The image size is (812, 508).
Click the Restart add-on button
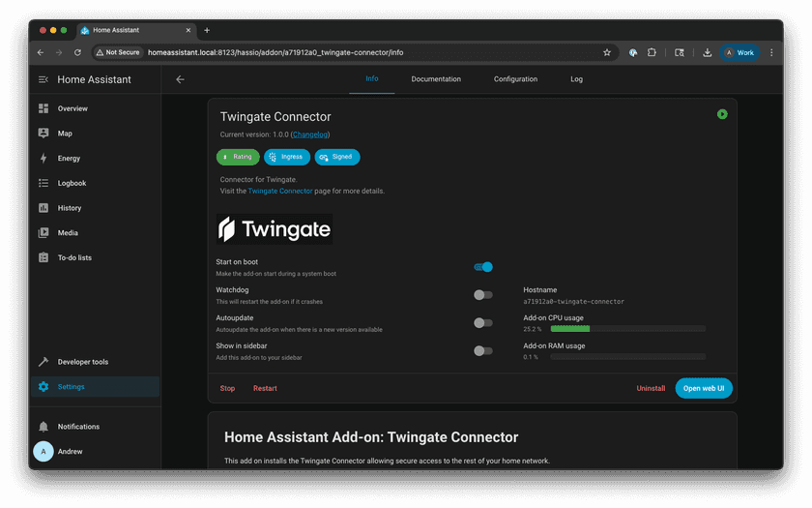coord(265,388)
